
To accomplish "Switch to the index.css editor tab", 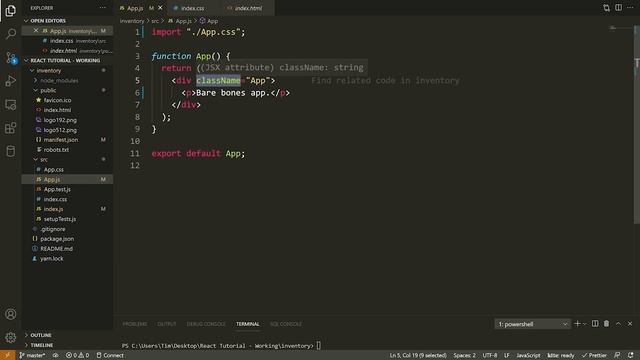I will [x=192, y=8].
